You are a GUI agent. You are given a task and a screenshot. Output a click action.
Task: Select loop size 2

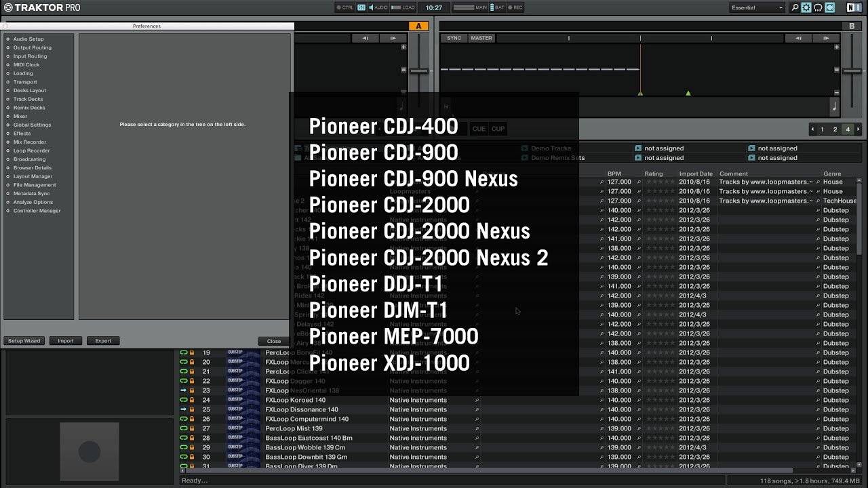(x=835, y=129)
